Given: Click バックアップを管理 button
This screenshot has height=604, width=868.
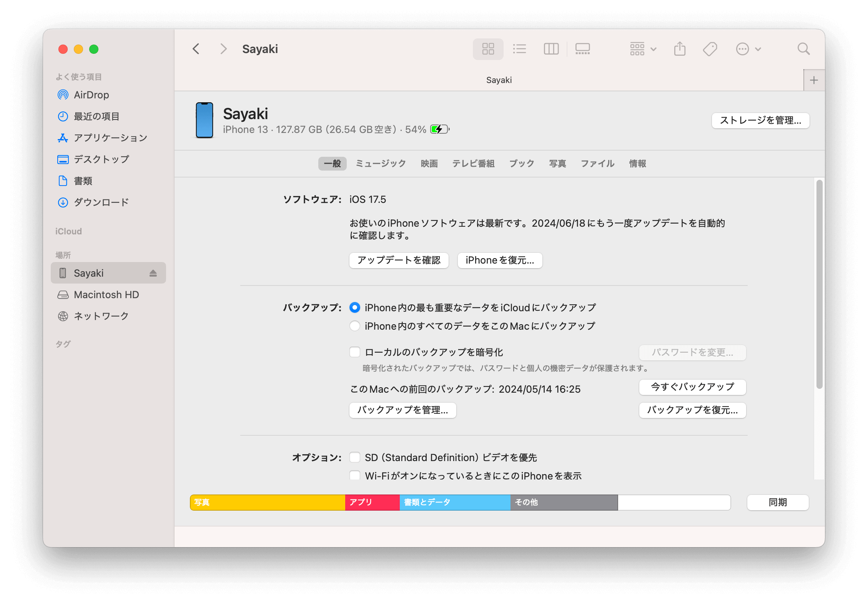Looking at the screenshot, I should pos(402,410).
